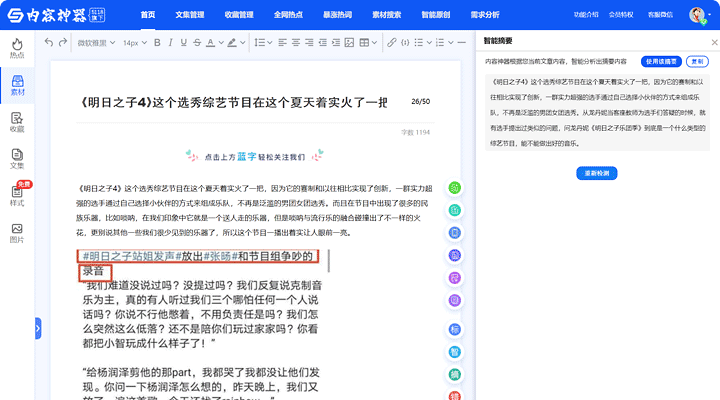Image resolution: width=720 pixels, height=400 pixels.
Task: Click the 26/50 title character counter
Action: pyautogui.click(x=421, y=101)
